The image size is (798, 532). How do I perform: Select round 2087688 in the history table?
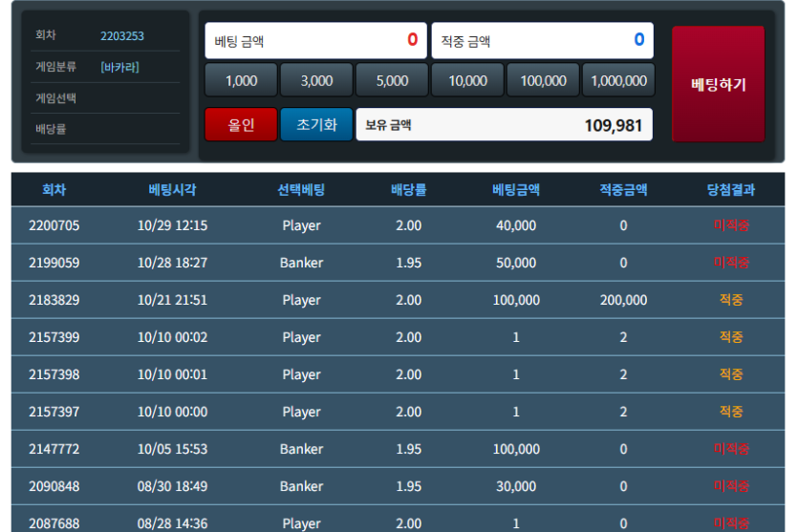[x=54, y=523]
